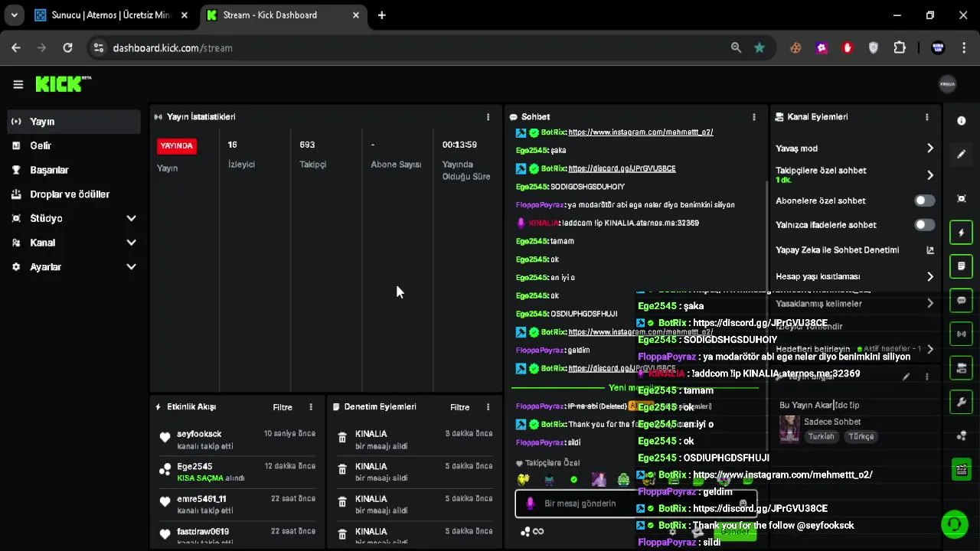Expand Takipçilere özel sohbet settings
This screenshot has height=551, width=980.
(854, 174)
